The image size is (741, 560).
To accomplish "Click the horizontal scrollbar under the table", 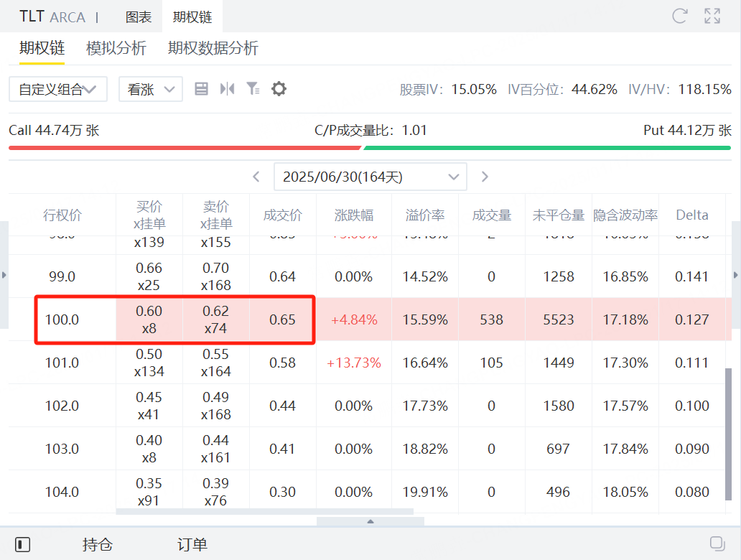I will [265, 511].
